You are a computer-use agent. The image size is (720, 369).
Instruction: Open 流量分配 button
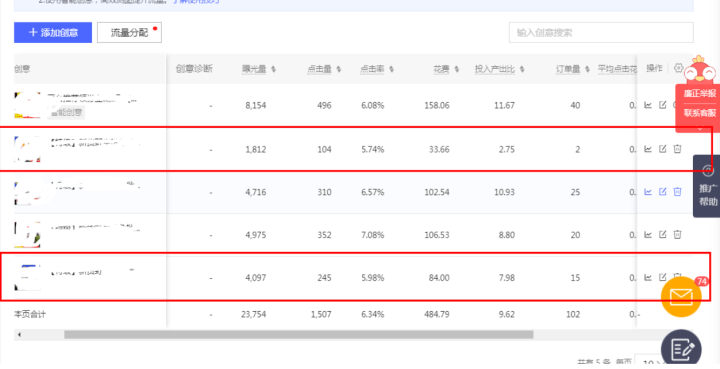(129, 33)
